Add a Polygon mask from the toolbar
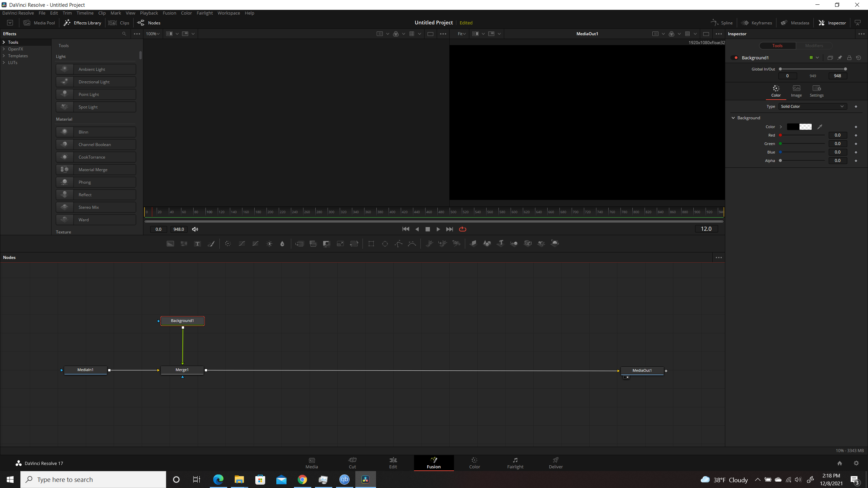This screenshot has width=868, height=488. [x=398, y=244]
